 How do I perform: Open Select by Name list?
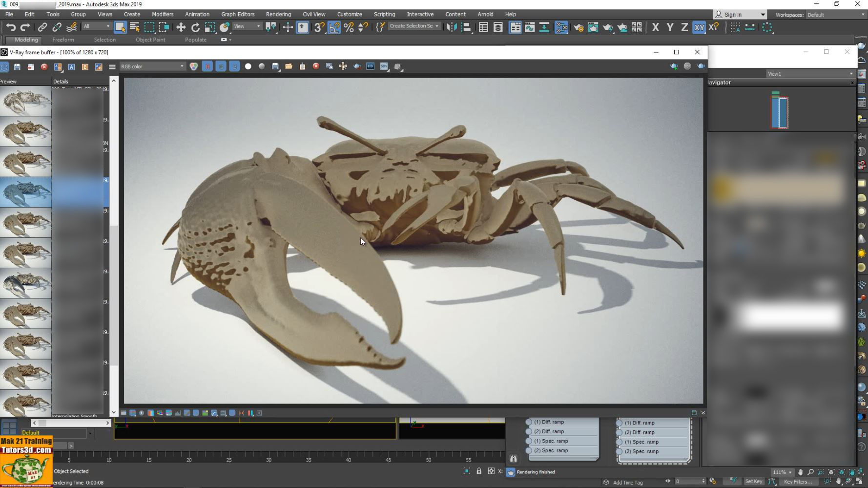click(x=135, y=27)
